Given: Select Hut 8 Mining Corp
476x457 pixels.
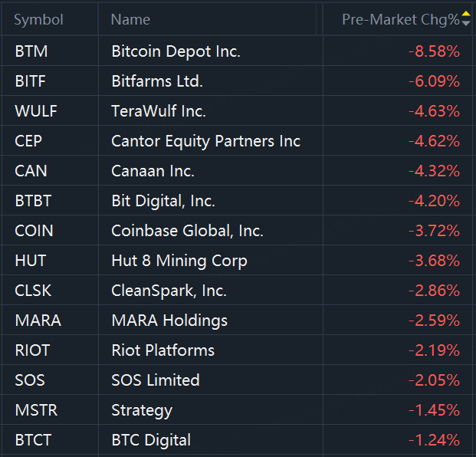Looking at the screenshot, I should 179,261.
